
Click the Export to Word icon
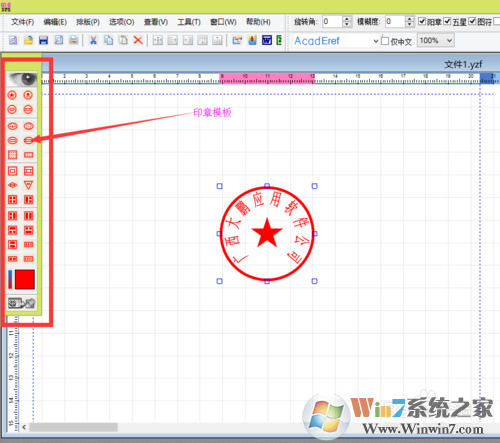tap(267, 40)
